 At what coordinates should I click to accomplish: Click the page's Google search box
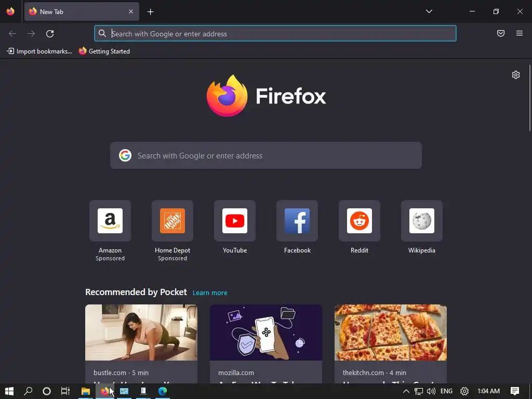click(x=266, y=156)
